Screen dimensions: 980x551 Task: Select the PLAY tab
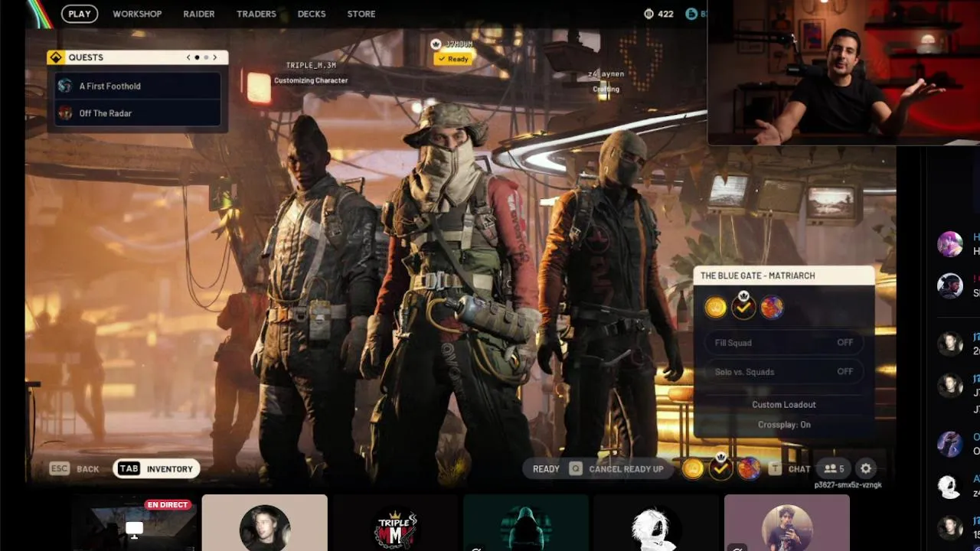coord(80,14)
